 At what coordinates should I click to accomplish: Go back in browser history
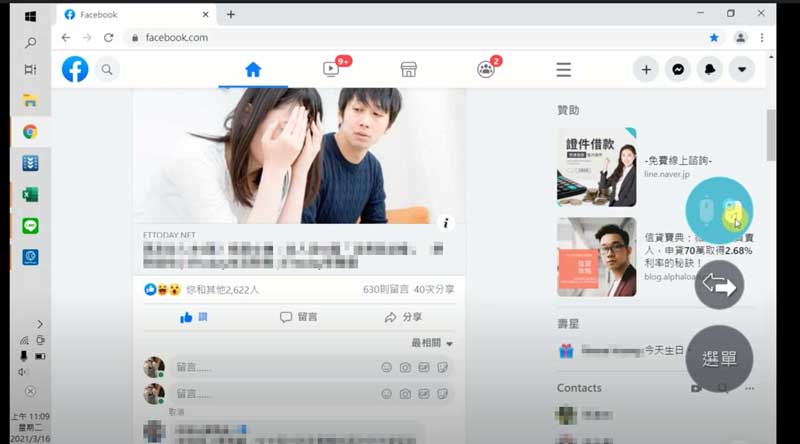(65, 37)
